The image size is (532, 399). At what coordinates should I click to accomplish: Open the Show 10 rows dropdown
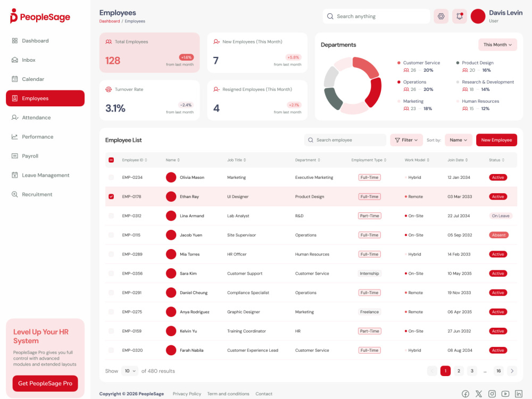tap(130, 371)
